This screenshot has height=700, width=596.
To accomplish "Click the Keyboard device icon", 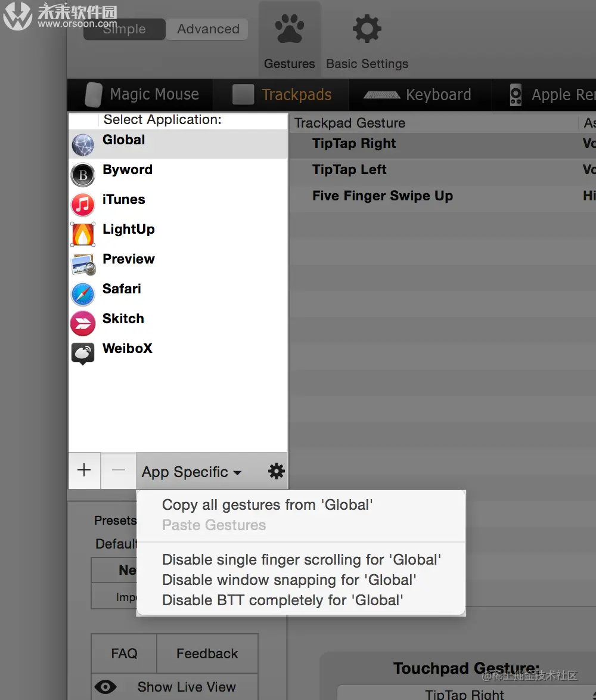I will tap(381, 95).
